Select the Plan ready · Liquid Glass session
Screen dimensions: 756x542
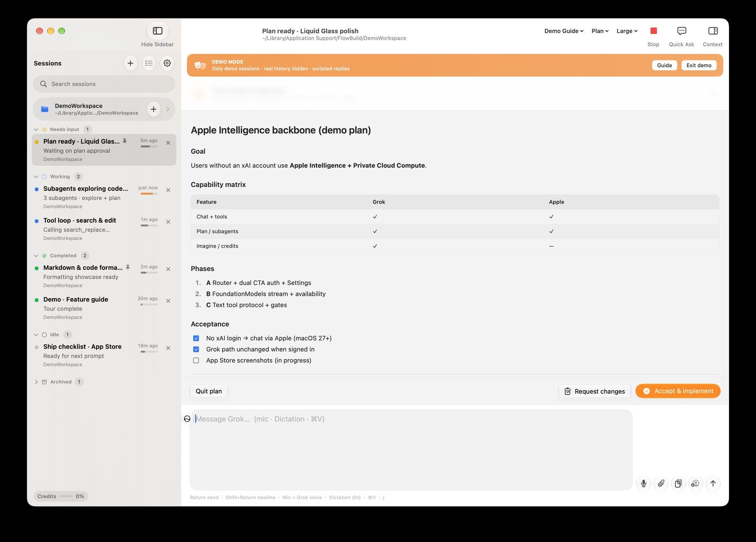[x=104, y=150]
